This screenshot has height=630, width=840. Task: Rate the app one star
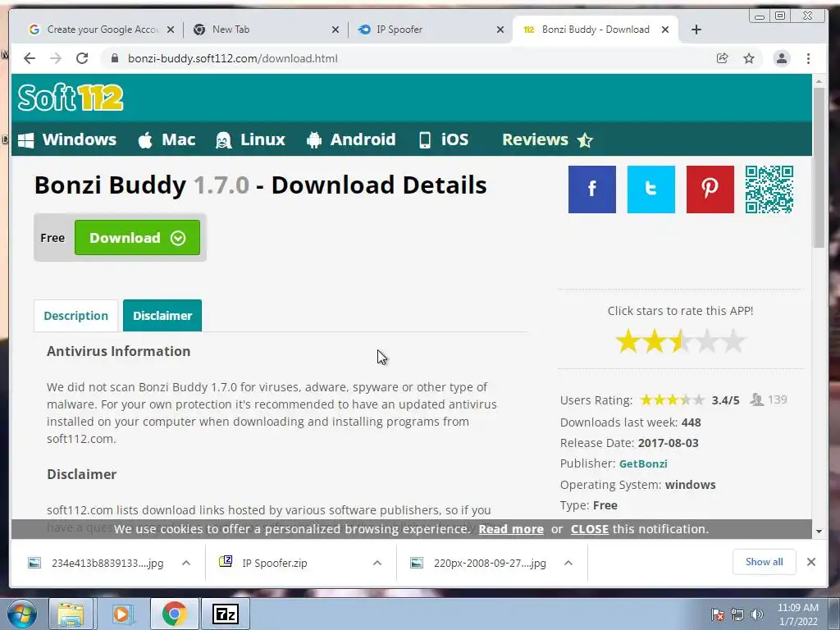point(628,341)
